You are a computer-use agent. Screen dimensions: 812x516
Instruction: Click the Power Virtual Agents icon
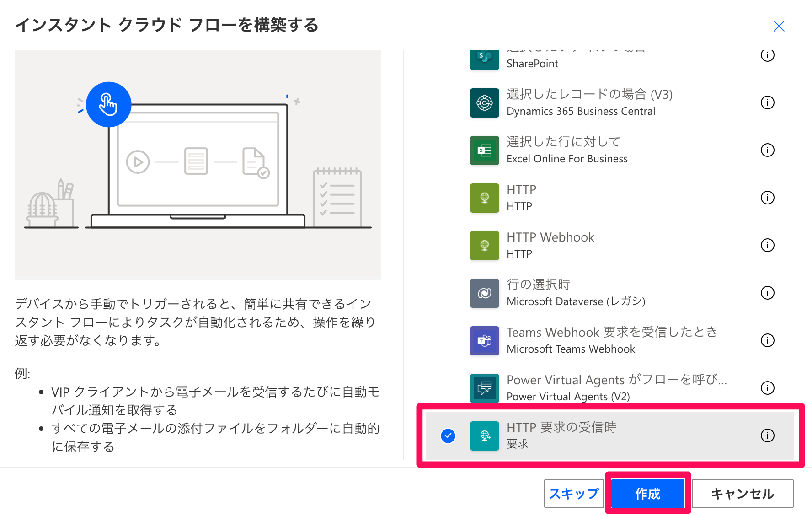tap(484, 388)
